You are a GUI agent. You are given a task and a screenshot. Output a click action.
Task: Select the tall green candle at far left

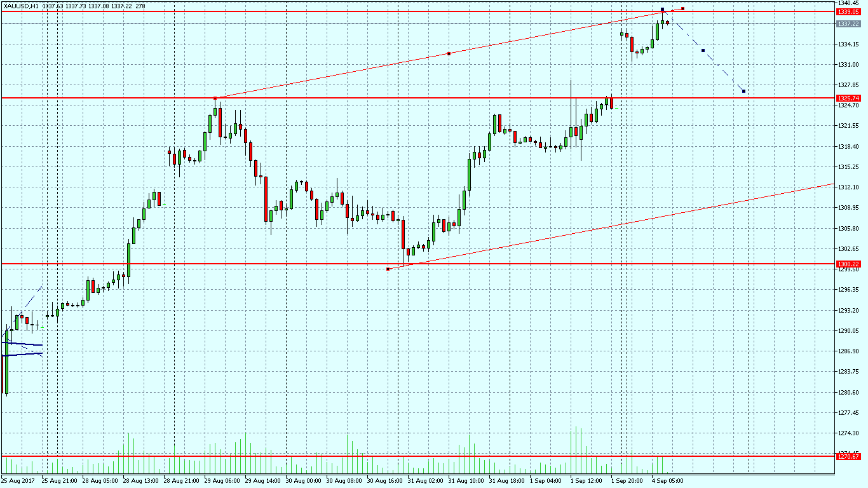(x=6, y=362)
